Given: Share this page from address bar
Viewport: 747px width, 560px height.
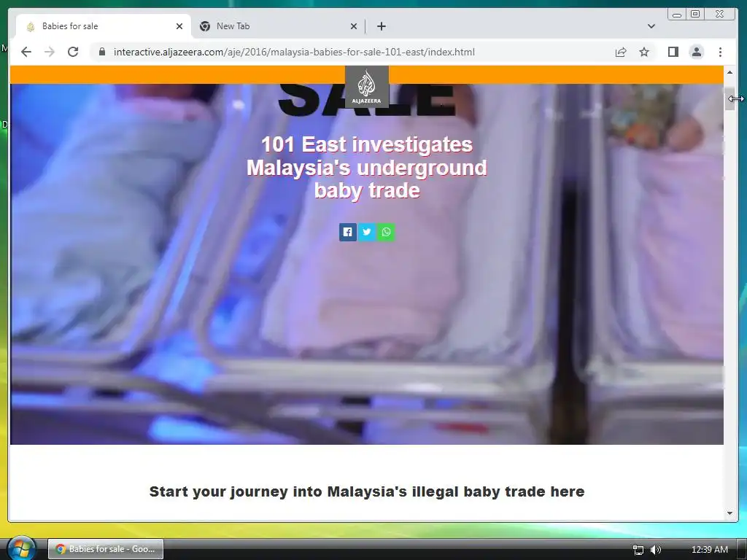Looking at the screenshot, I should (621, 52).
